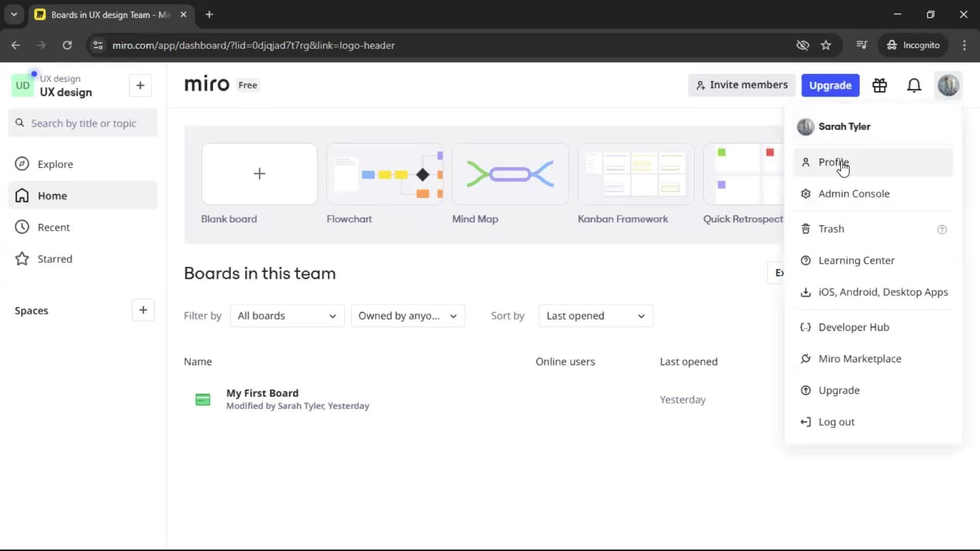This screenshot has width=980, height=551.
Task: Open Admin Console from the menu
Action: click(x=873, y=194)
